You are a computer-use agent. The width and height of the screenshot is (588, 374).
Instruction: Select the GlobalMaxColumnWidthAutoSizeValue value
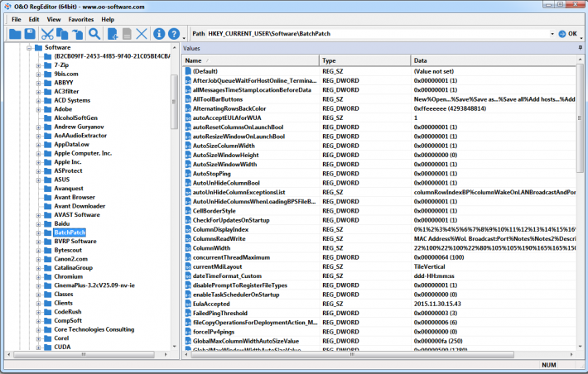pos(246,341)
